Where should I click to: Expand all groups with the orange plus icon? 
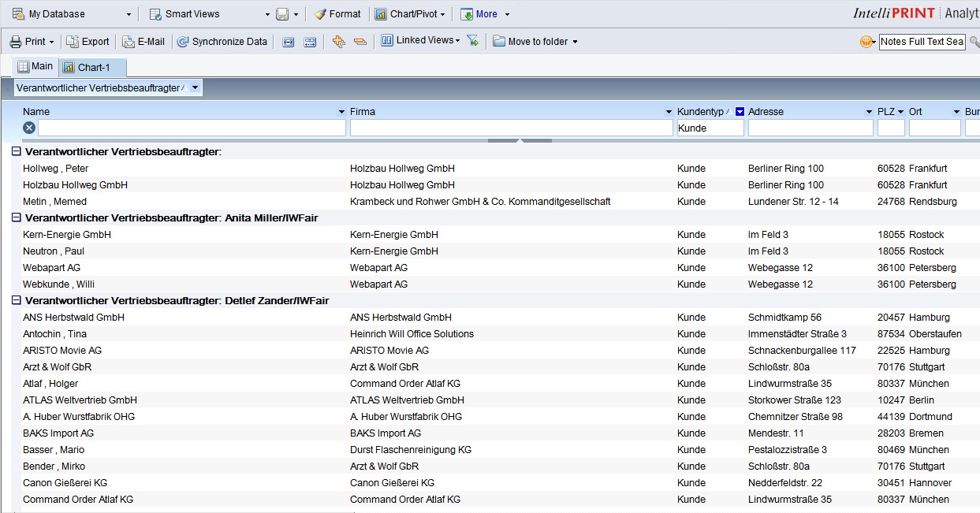[x=339, y=42]
